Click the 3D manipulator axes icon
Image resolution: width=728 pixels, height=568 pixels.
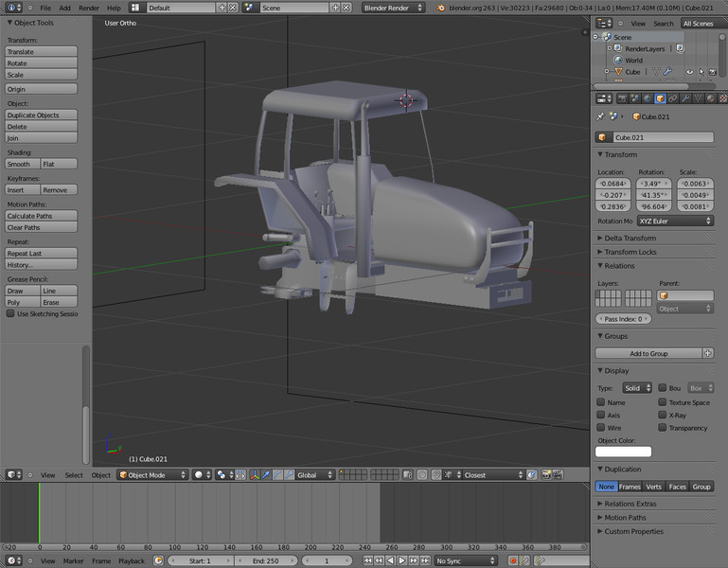(255, 474)
